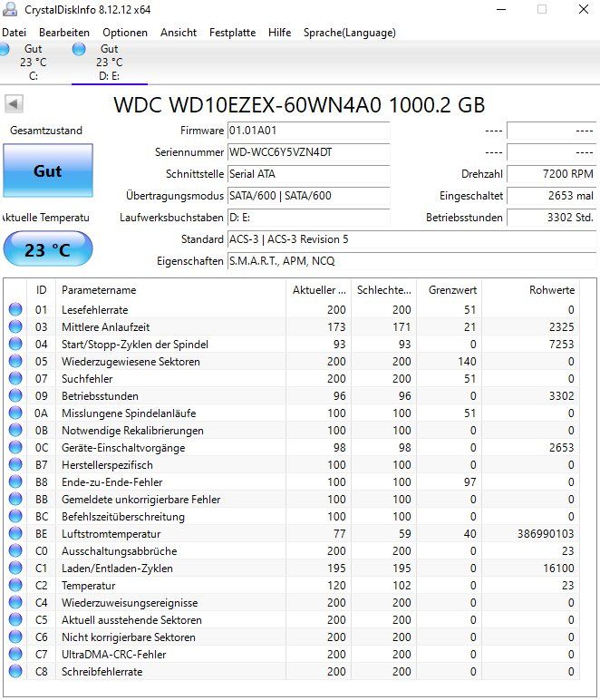Click the Firmware field 01.01A01
Viewport: 600px width, 700px height.
click(x=308, y=131)
